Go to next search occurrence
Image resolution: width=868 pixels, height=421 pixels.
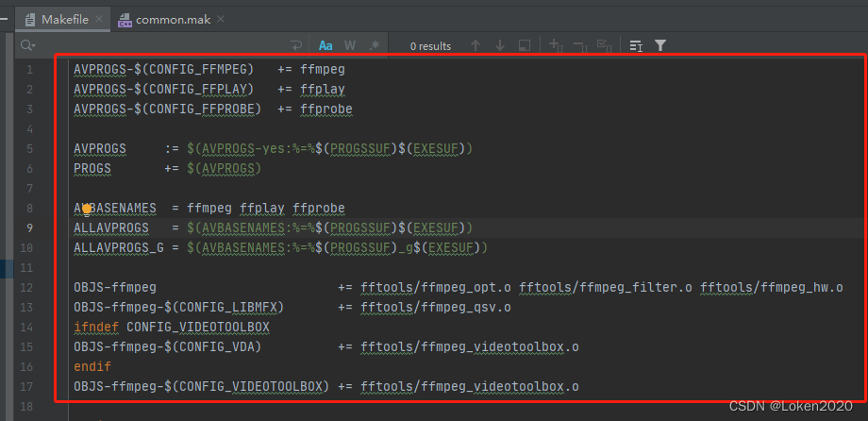[500, 46]
